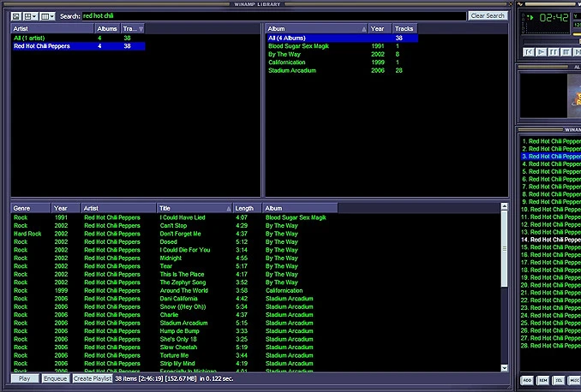Image resolution: width=581 pixels, height=392 pixels.
Task: Click the track list scrollbar up arrow
Action: (x=504, y=206)
